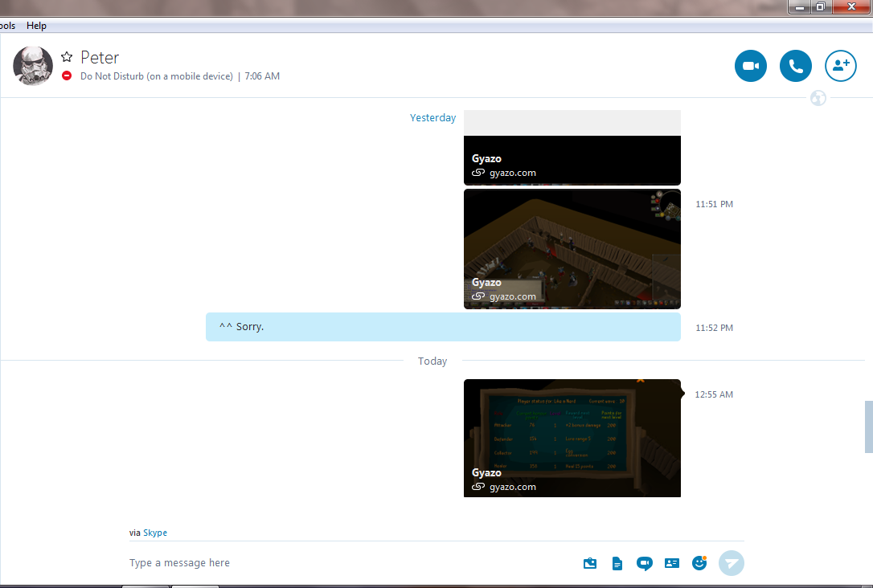This screenshot has height=588, width=873.
Task: Add Peter to favorites star
Action: [67, 57]
